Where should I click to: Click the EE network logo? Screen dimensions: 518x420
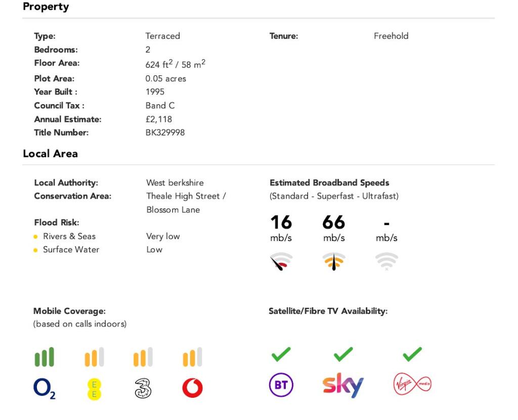click(x=94, y=389)
